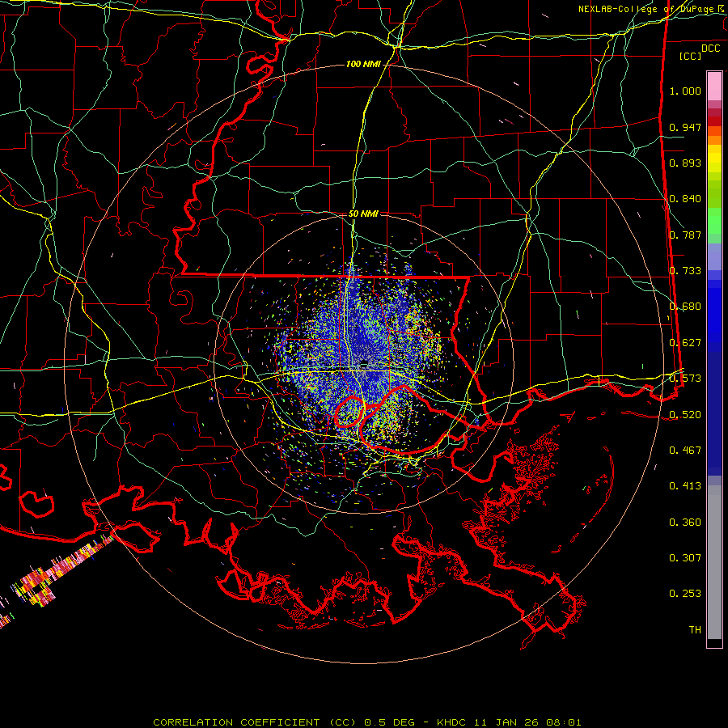Select the 0.627 scale value
This screenshot has width=728, height=728.
[x=685, y=343]
